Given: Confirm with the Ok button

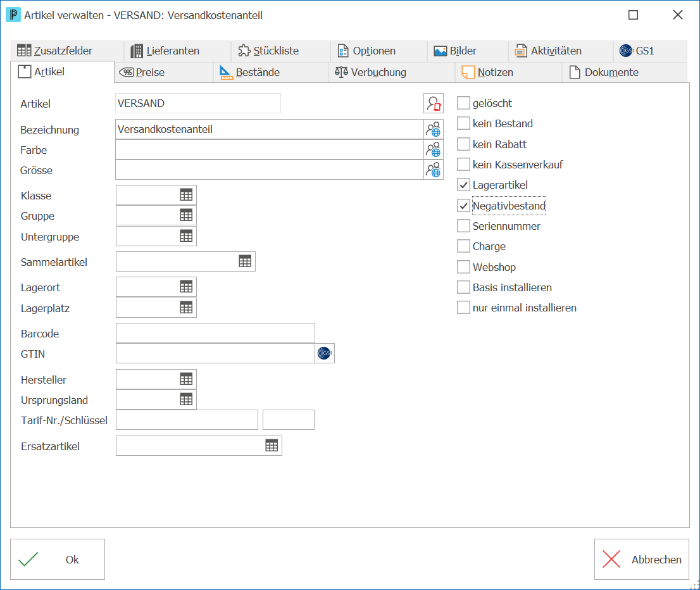Looking at the screenshot, I should tap(58, 559).
